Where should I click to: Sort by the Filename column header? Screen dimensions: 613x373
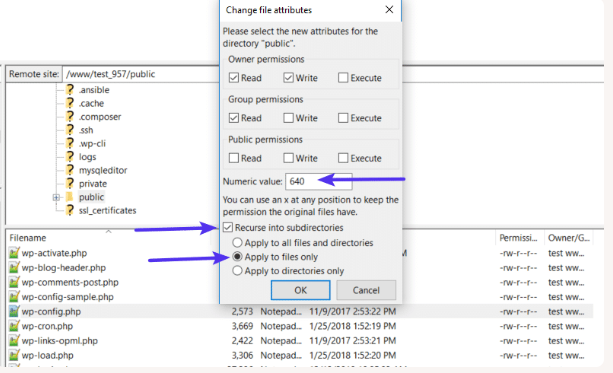[28, 238]
